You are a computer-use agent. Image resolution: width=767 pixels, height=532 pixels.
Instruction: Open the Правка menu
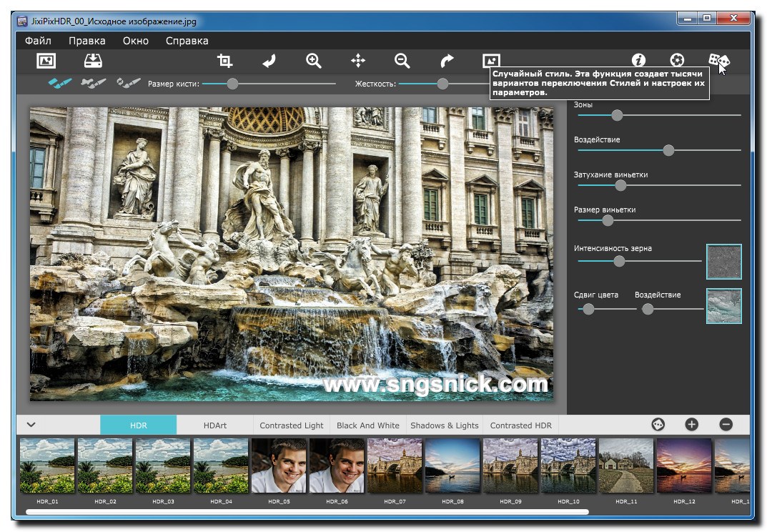(x=87, y=41)
